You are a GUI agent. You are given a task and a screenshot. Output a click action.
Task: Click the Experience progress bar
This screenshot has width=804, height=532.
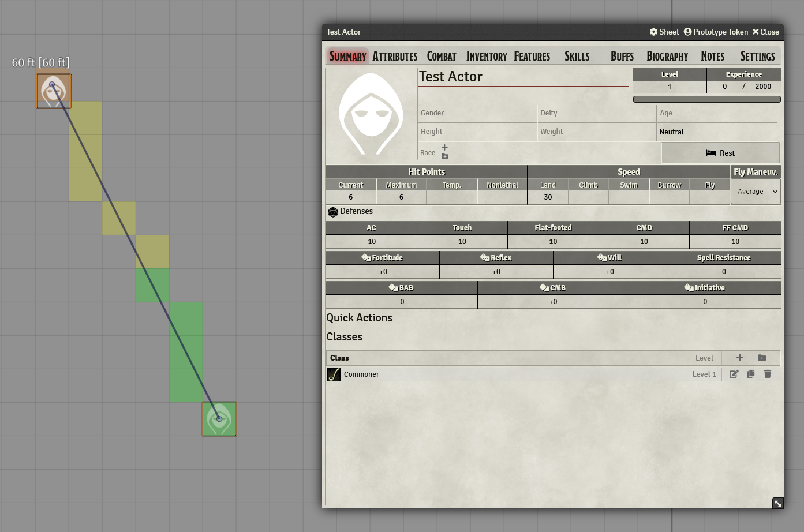[x=706, y=99]
